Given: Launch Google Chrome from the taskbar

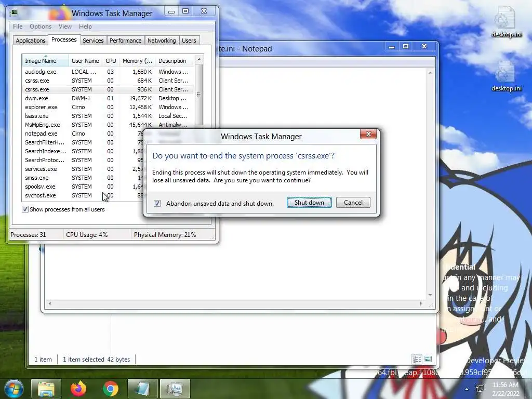Looking at the screenshot, I should tap(111, 389).
